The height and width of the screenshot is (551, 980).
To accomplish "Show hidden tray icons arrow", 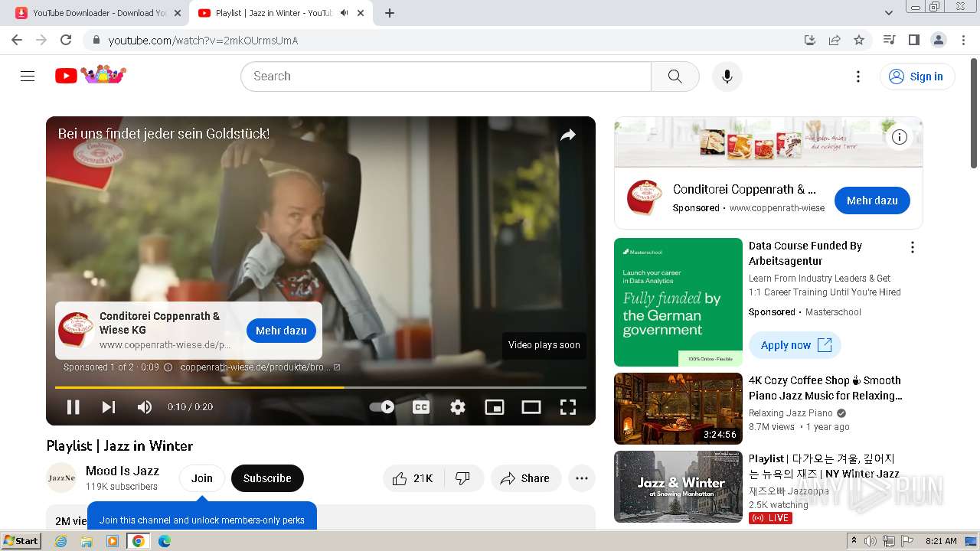I will point(854,540).
